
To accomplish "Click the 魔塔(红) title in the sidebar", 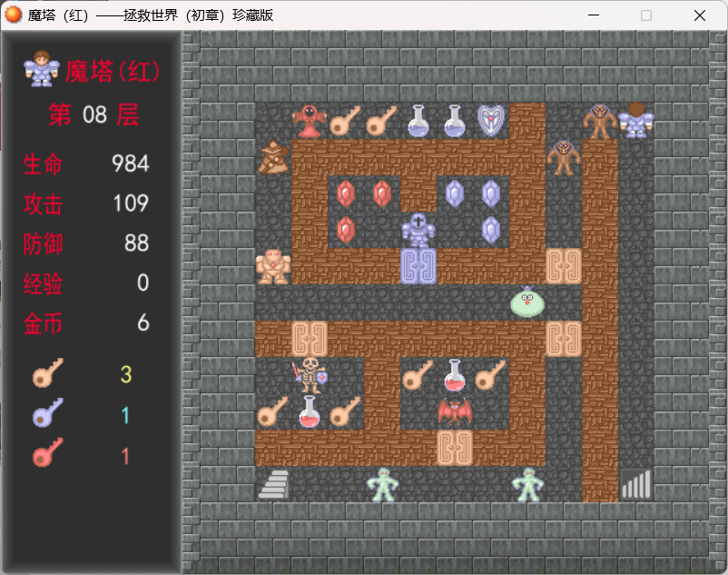I will (x=113, y=72).
